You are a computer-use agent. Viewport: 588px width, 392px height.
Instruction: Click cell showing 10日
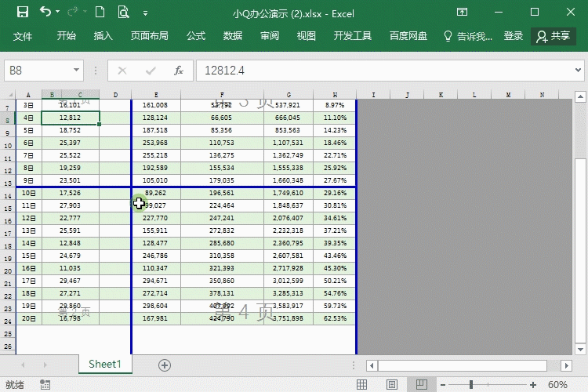28,193
